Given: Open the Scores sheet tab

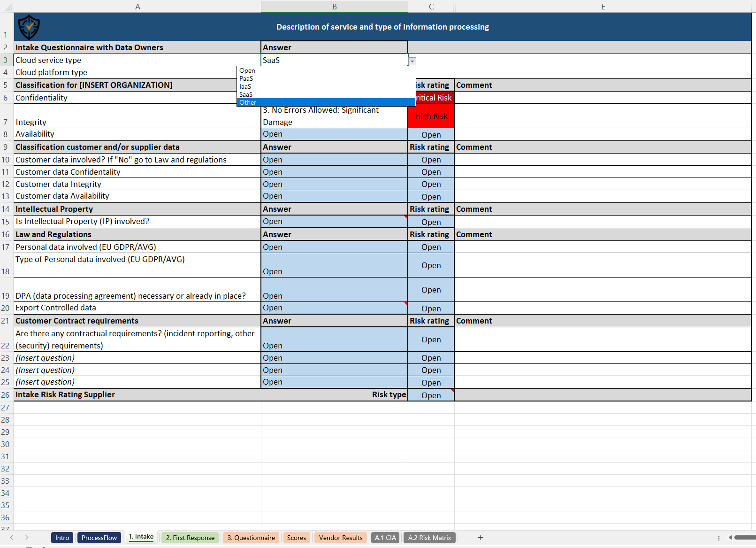Looking at the screenshot, I should tap(297, 537).
